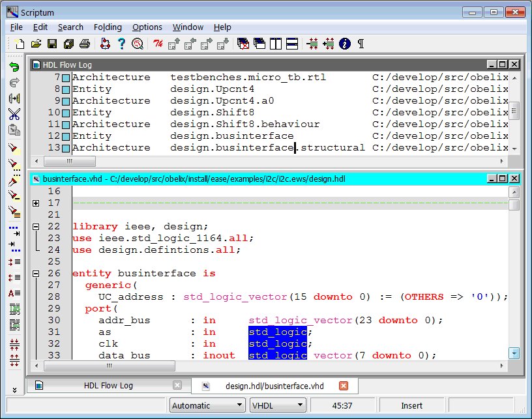Open the Automatic dropdown in status bar

coord(207,405)
